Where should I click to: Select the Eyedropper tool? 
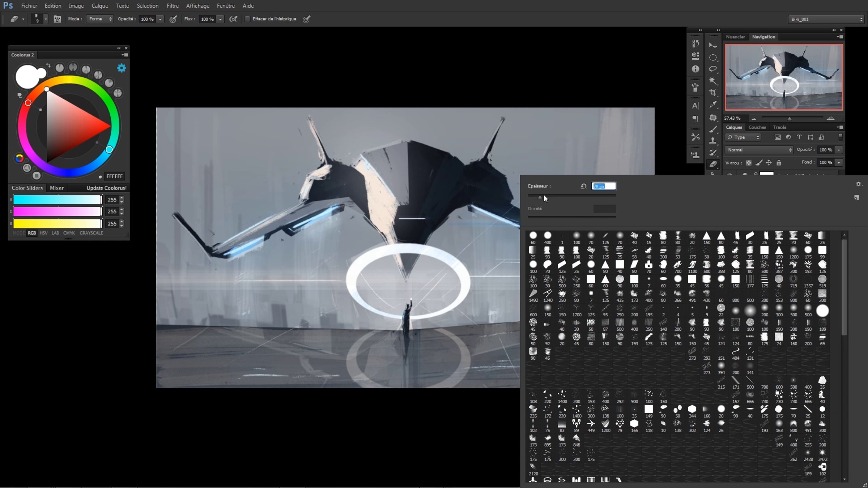712,104
